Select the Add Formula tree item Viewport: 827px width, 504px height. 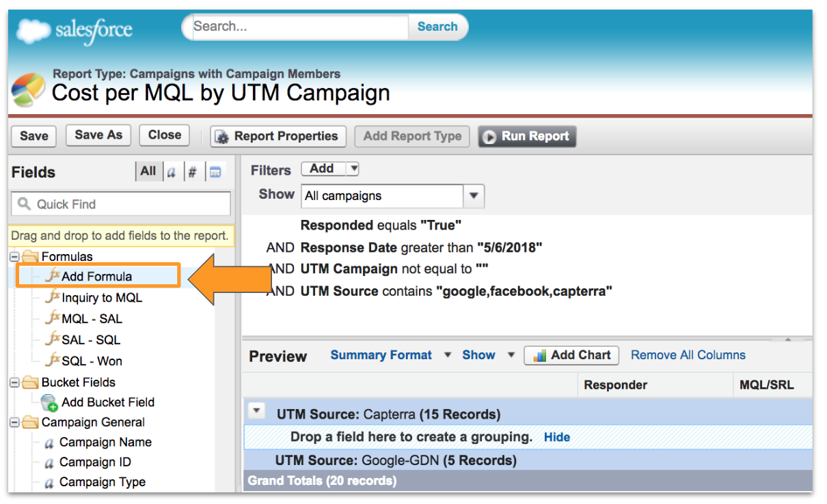click(97, 277)
